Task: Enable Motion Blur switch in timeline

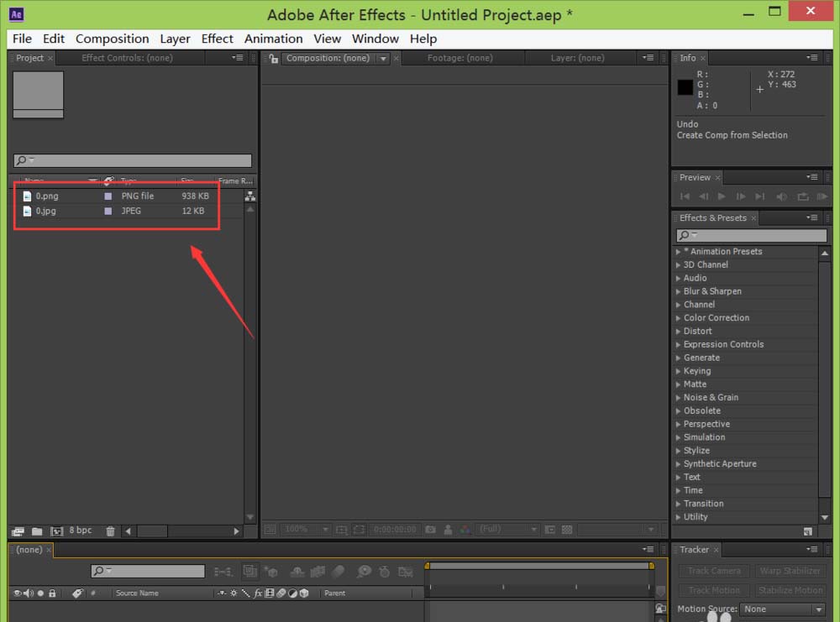Action: pos(339,572)
